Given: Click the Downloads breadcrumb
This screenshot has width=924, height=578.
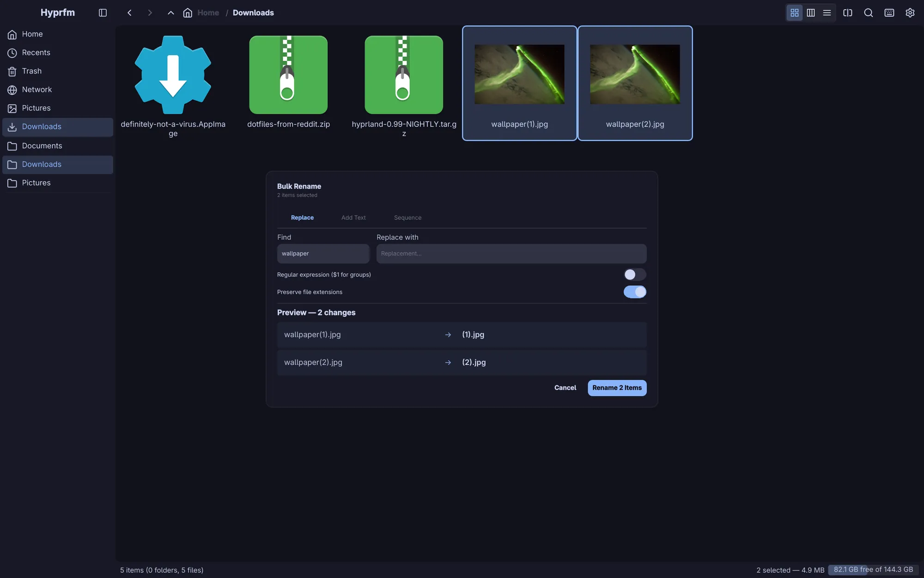Looking at the screenshot, I should click(253, 12).
